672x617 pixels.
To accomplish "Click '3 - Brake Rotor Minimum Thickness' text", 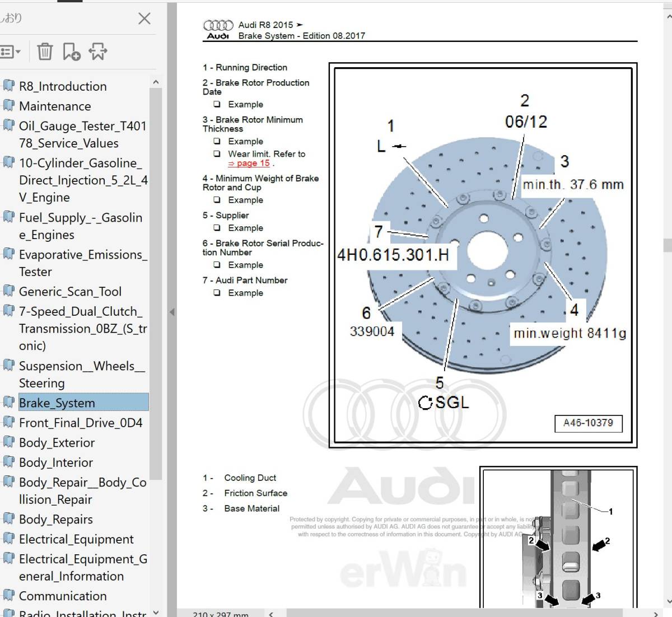I will coord(253,124).
